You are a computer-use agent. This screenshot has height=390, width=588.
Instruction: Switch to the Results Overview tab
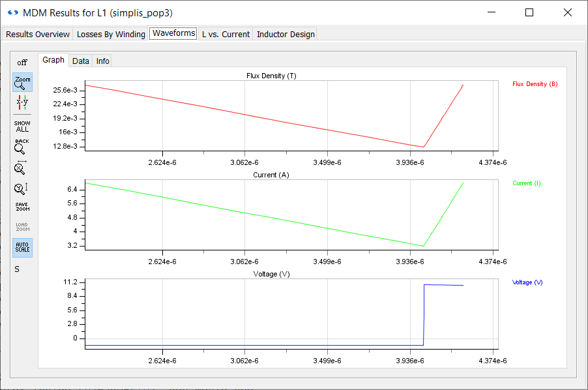click(x=38, y=34)
